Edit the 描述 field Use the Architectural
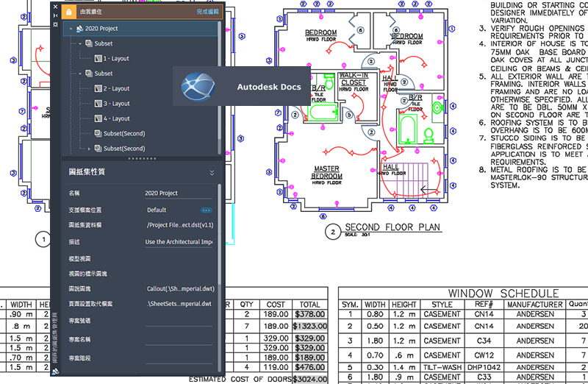588x384 pixels. (179, 242)
